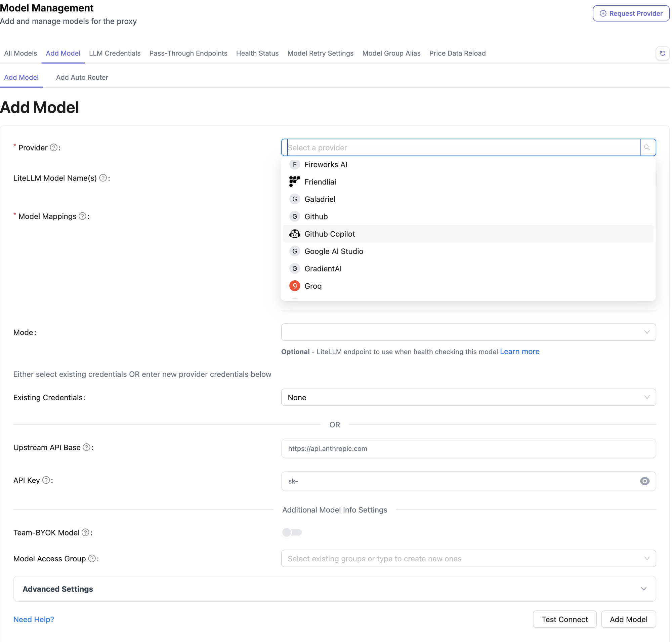Image resolution: width=672 pixels, height=642 pixels.
Task: Click the API Key input field
Action: click(468, 481)
